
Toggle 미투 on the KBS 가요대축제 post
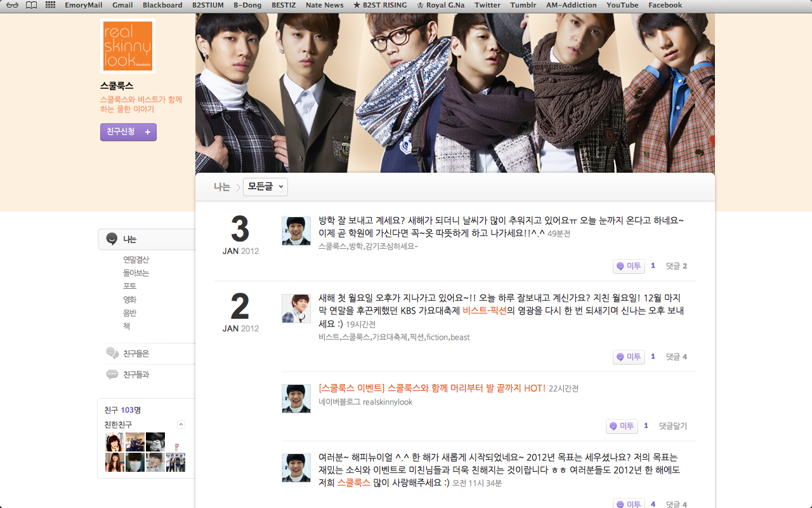point(629,357)
